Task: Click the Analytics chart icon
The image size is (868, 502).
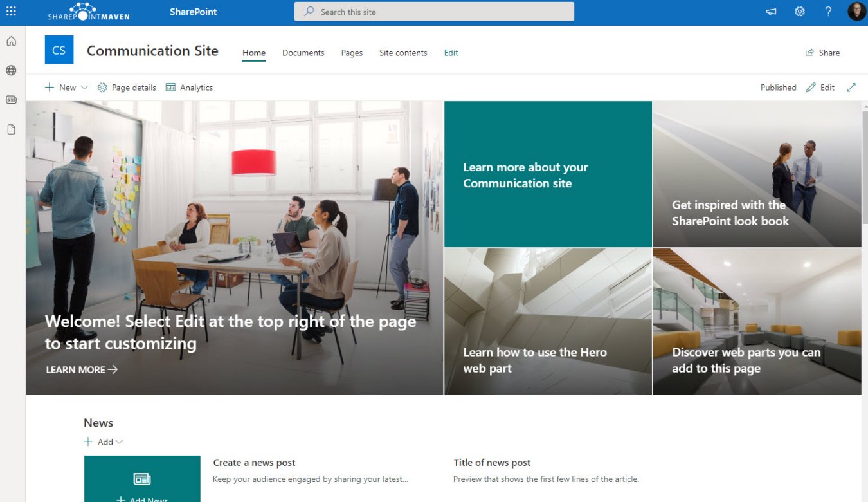Action: click(x=170, y=88)
